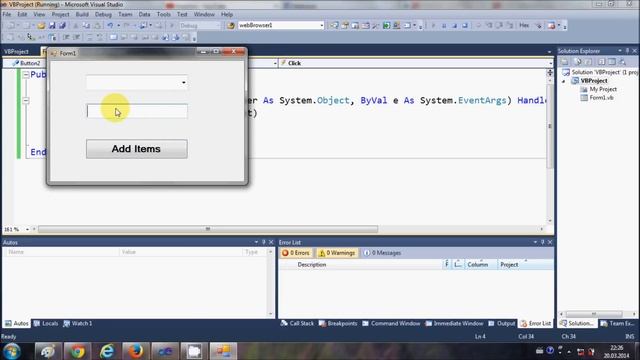
Task: Toggle the 0 Messages filter
Action: (382, 253)
